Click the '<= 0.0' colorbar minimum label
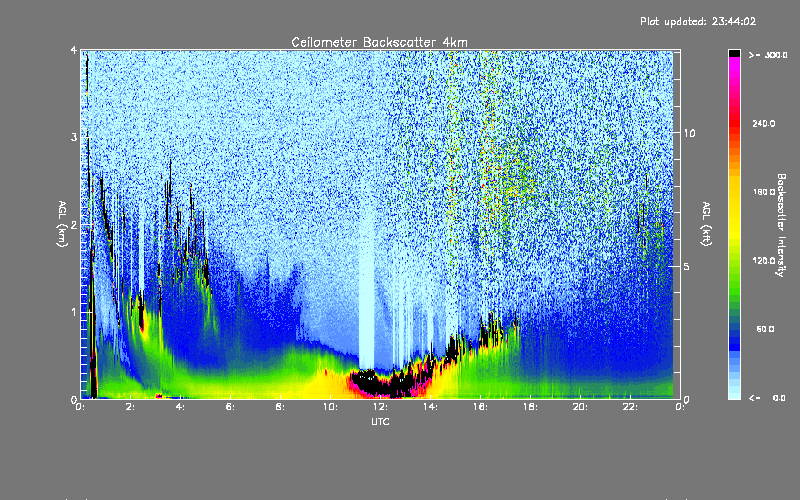This screenshot has width=800, height=500. (767, 398)
